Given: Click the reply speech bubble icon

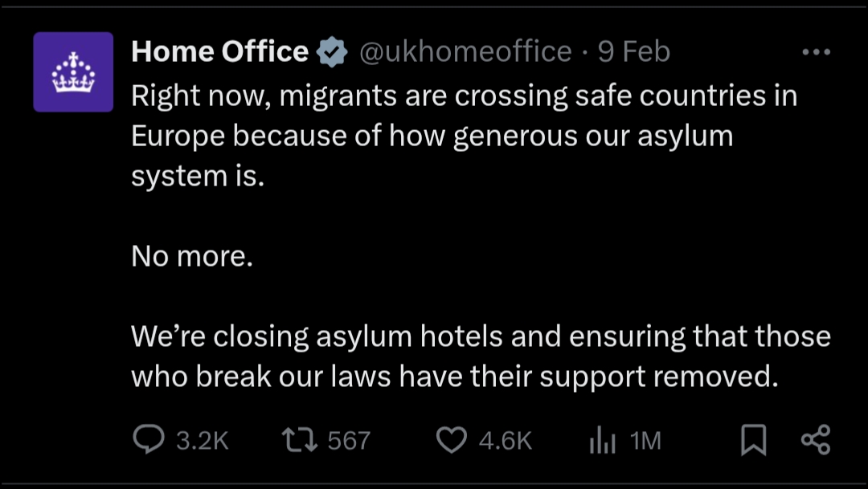Looking at the screenshot, I should tap(147, 439).
